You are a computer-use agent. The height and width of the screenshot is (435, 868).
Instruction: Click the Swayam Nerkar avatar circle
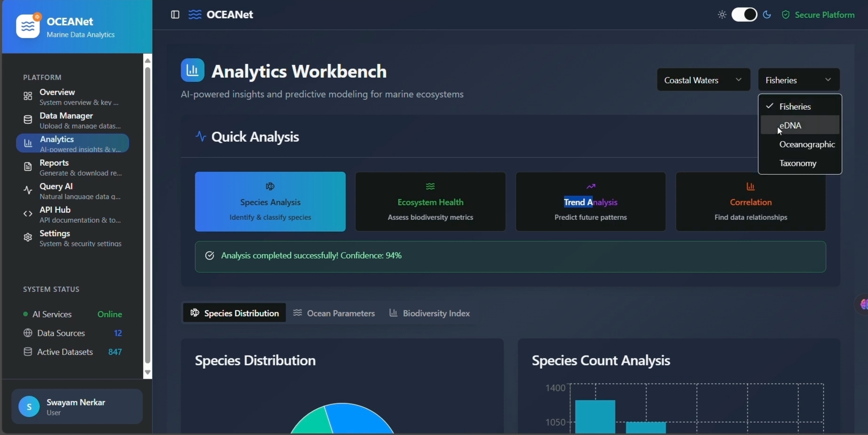(x=29, y=407)
